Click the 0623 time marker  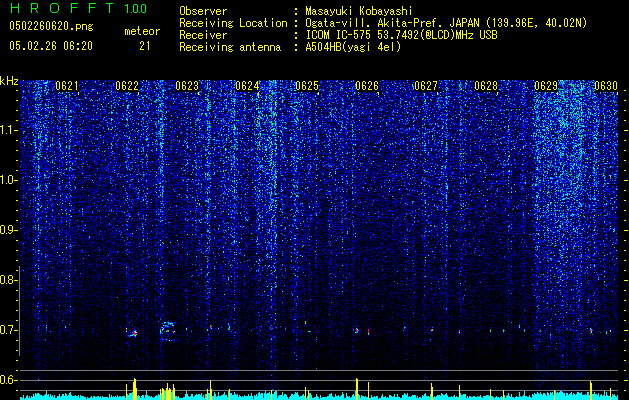[187, 86]
